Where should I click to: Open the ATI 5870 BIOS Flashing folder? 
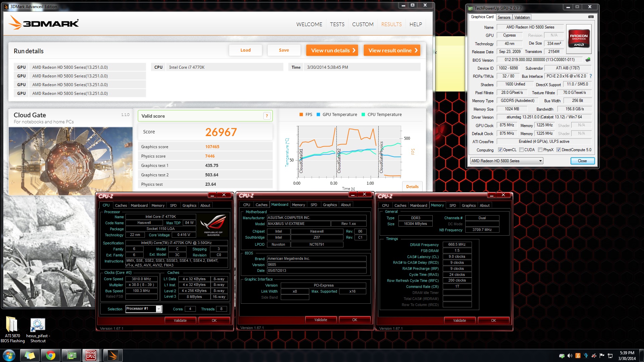point(12,329)
